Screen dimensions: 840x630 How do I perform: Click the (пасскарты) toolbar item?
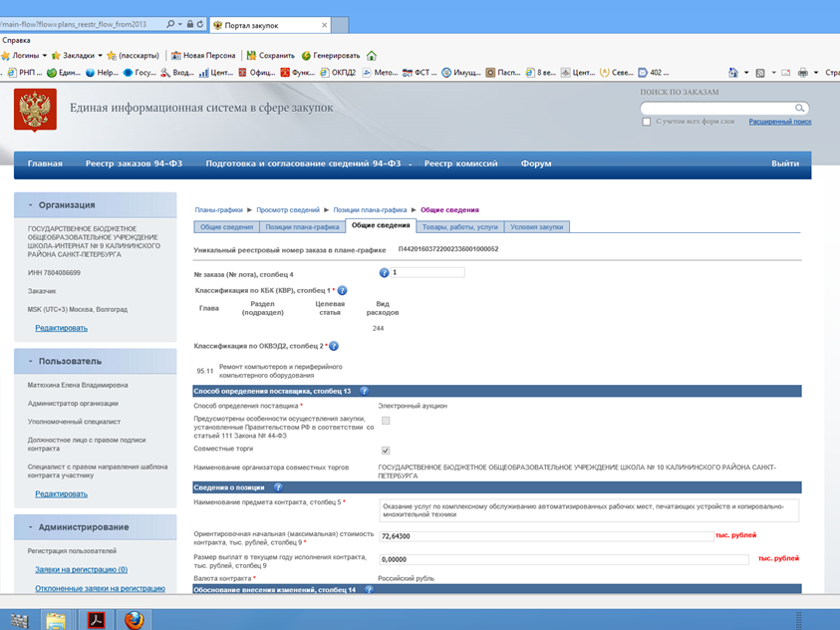point(134,55)
